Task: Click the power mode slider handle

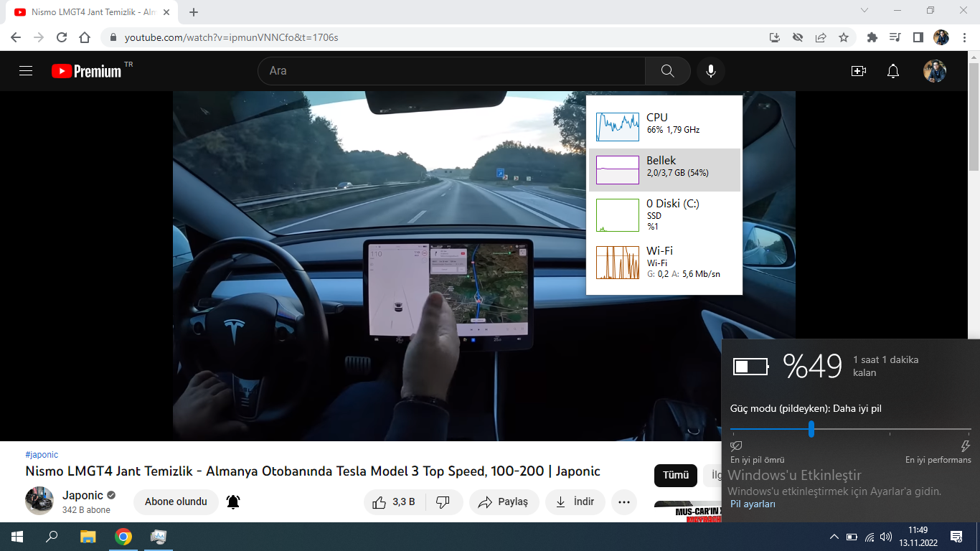Action: pyautogui.click(x=811, y=429)
